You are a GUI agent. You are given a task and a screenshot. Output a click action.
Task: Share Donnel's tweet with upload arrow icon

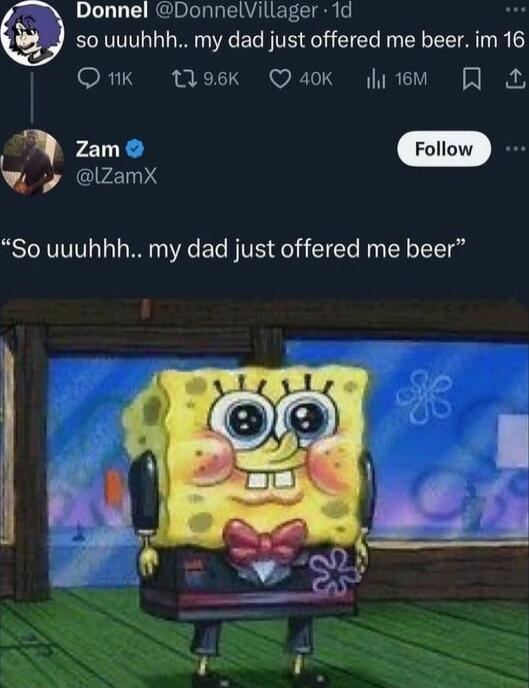pyautogui.click(x=516, y=79)
